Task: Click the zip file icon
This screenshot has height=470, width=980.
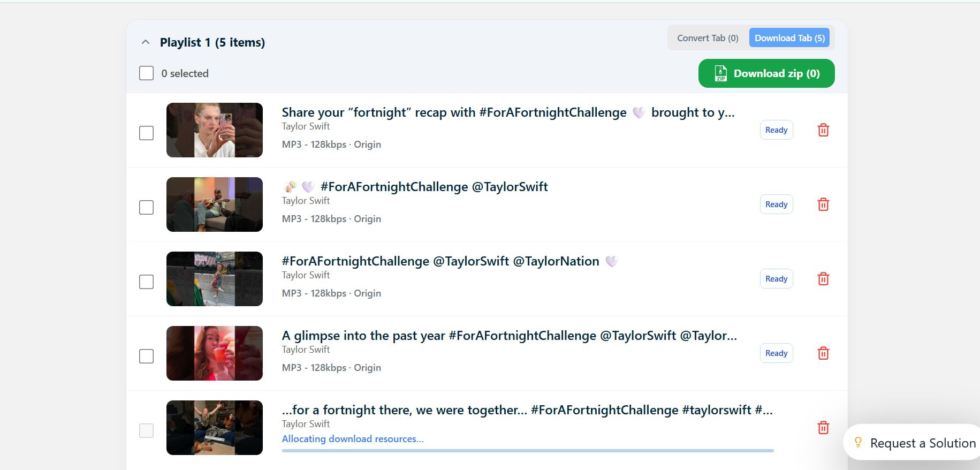Action: pyautogui.click(x=720, y=74)
